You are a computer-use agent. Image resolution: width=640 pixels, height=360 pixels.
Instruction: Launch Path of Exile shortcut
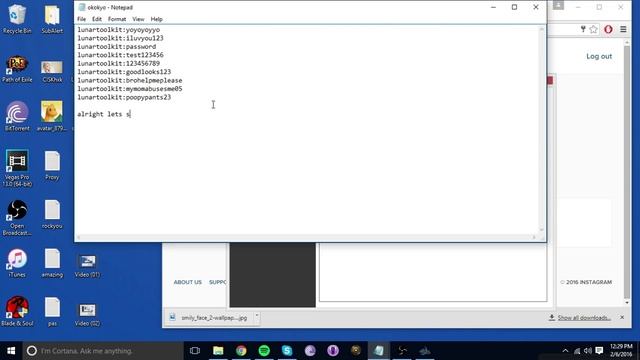[17, 68]
